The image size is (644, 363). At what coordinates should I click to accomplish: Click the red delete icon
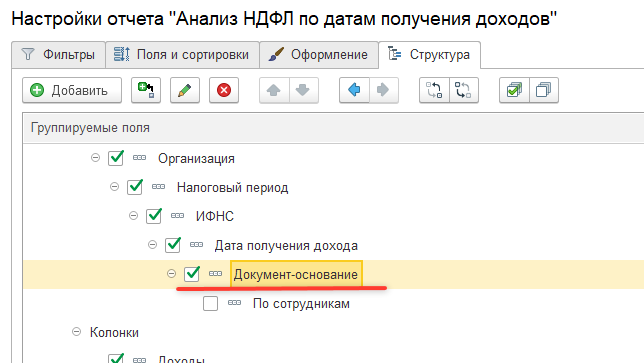[x=224, y=90]
